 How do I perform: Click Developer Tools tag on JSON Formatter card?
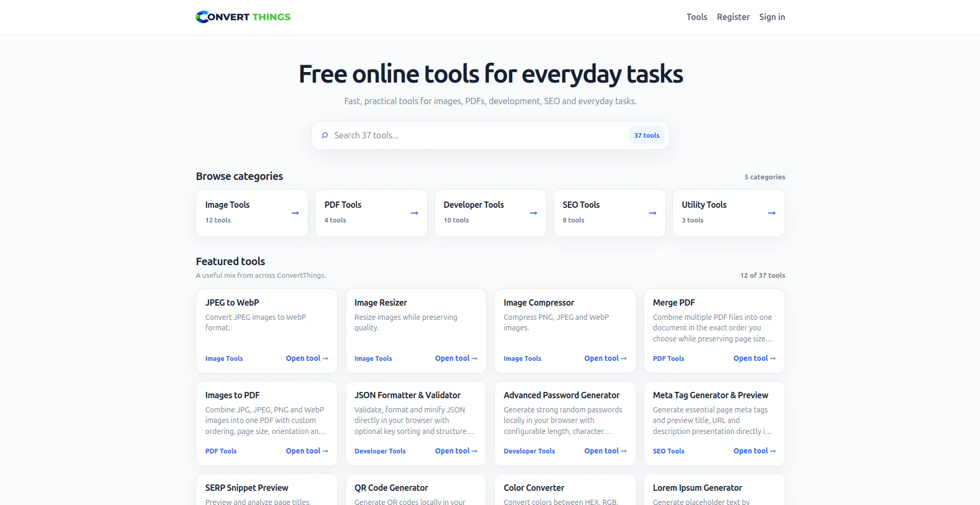coord(380,451)
